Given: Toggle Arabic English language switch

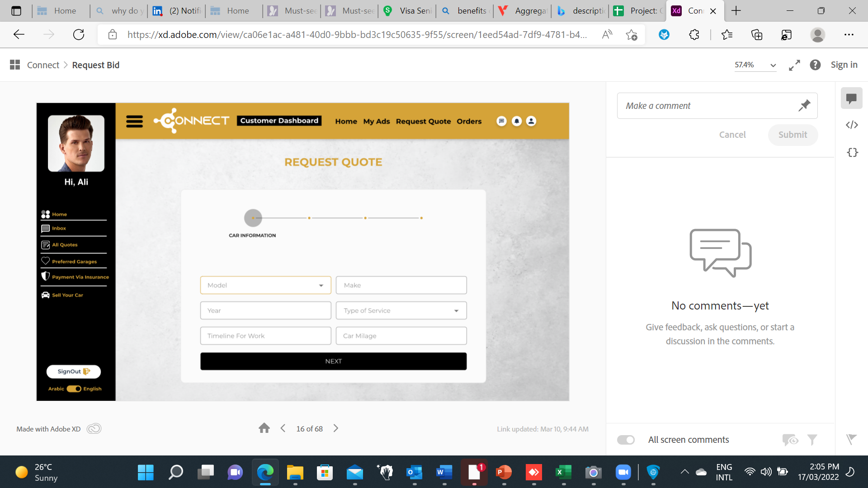Looking at the screenshot, I should click(x=74, y=389).
